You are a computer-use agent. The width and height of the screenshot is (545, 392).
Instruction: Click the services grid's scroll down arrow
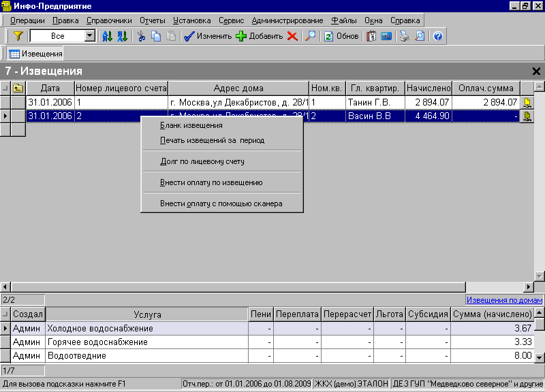[x=539, y=357]
